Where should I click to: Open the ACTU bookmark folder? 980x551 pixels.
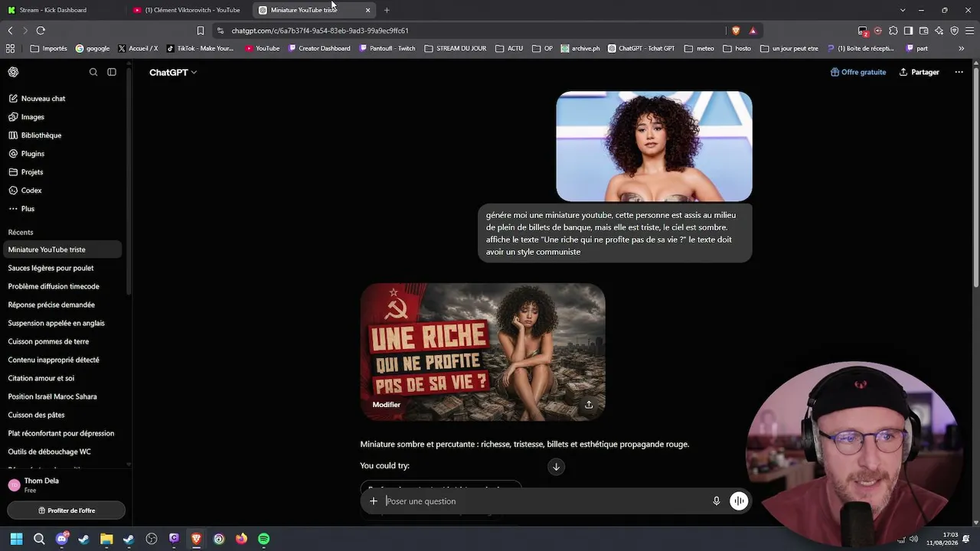point(509,48)
